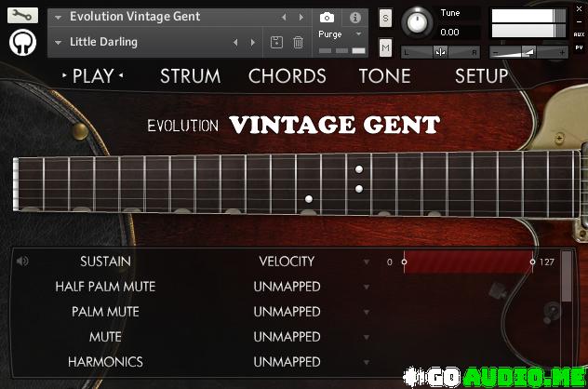The height and width of the screenshot is (389, 588).
Task: Select the PALM MUTE articulation
Action: (x=105, y=312)
